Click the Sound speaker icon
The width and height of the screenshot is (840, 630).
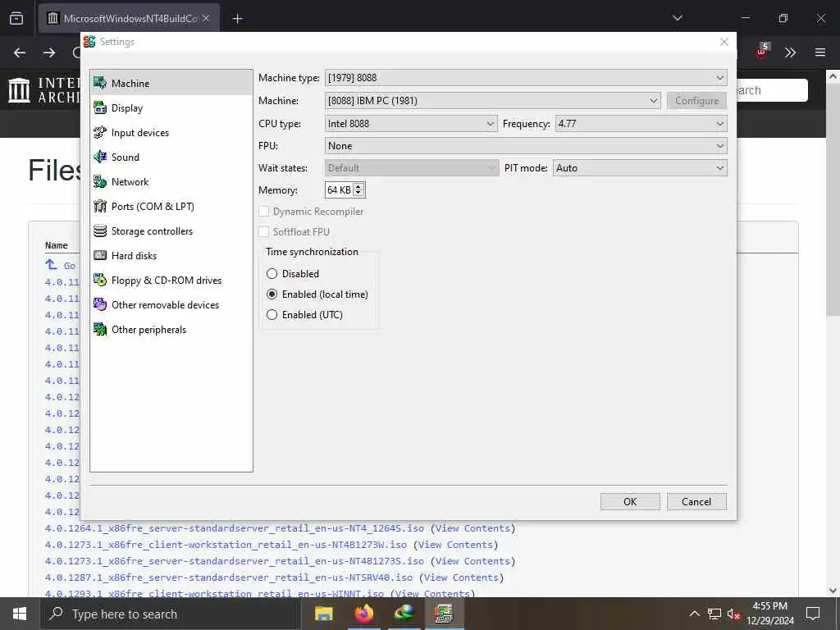tap(100, 157)
